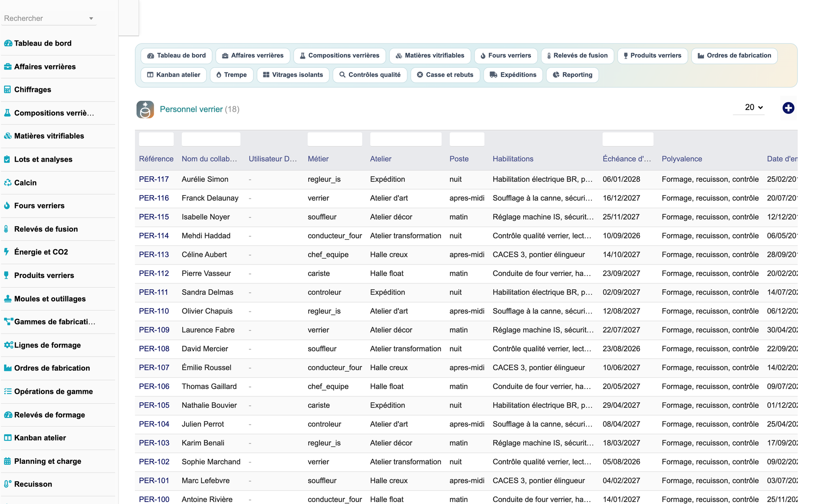Viewport: 815px width, 504px height.
Task: Open the Contrôles qualité tab
Action: click(x=370, y=75)
